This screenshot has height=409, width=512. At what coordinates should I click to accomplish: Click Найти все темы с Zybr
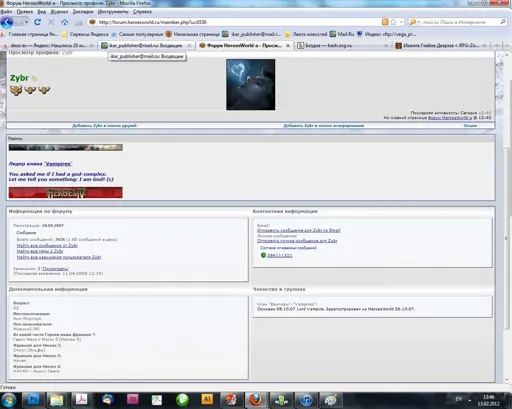click(40, 251)
